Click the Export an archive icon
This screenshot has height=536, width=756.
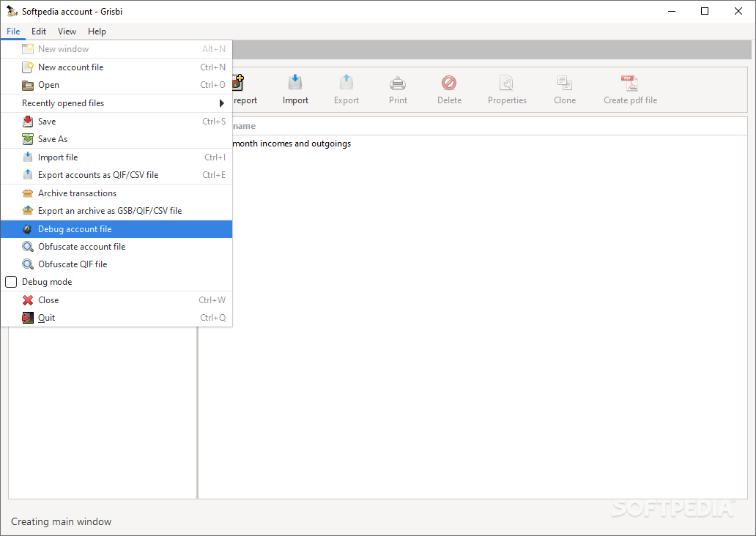click(x=28, y=211)
